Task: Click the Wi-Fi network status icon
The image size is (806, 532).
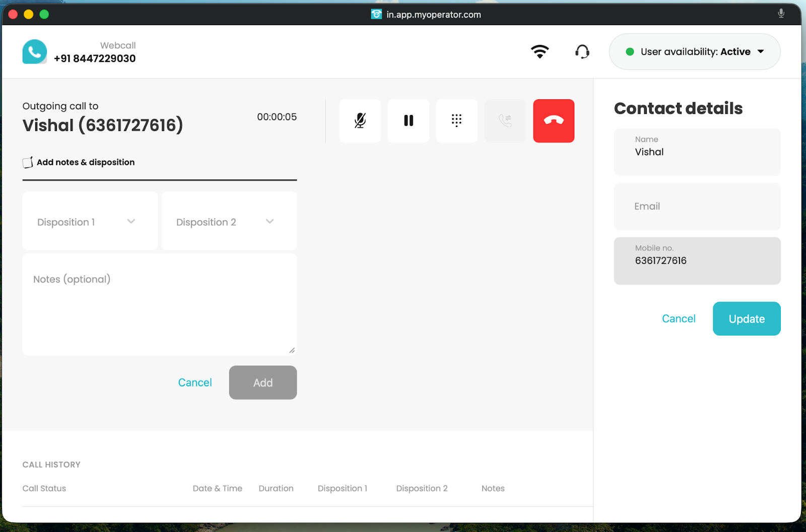Action: coord(540,51)
